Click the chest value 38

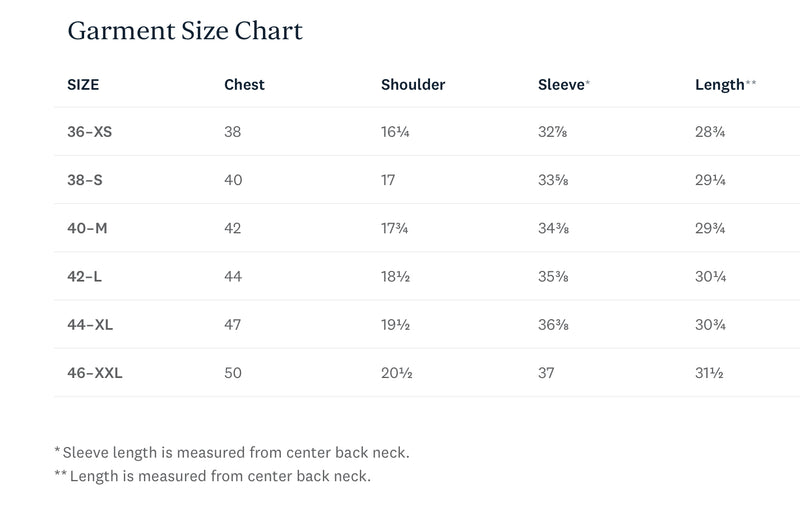pos(232,132)
